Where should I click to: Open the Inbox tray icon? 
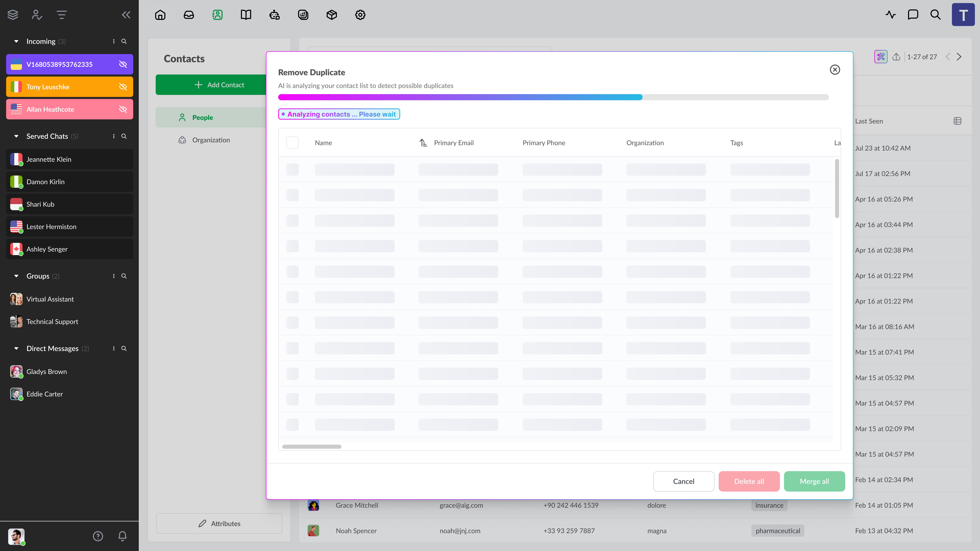[x=189, y=15]
